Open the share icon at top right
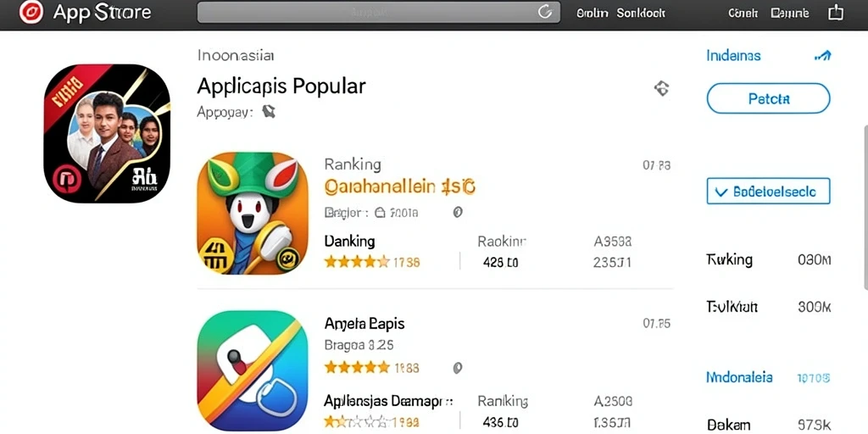 pyautogui.click(x=835, y=12)
